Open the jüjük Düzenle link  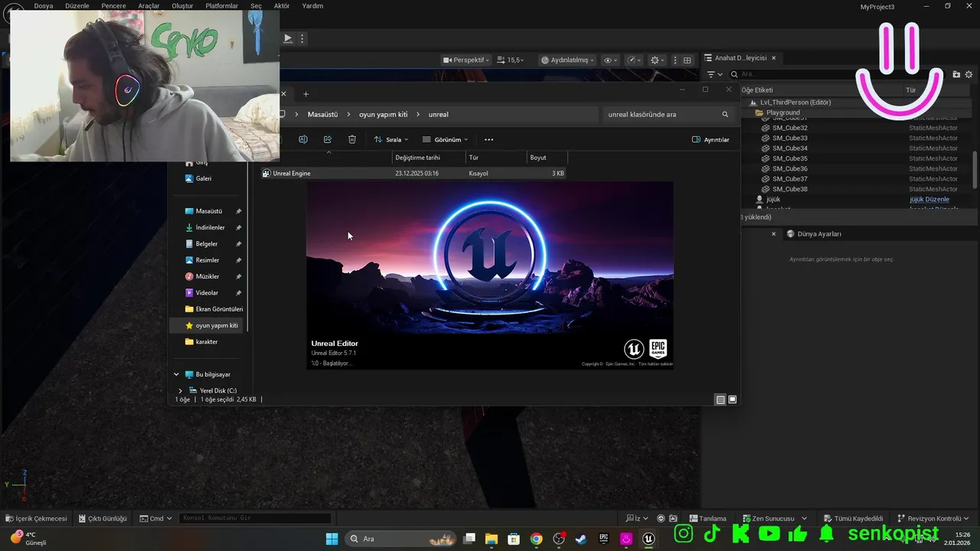[929, 199]
